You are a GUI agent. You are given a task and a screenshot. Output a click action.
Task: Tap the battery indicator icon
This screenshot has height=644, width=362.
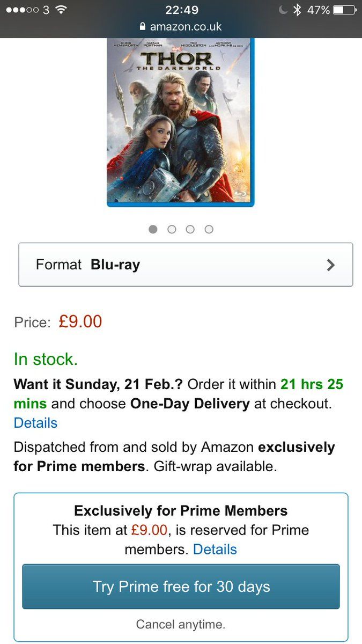point(344,10)
